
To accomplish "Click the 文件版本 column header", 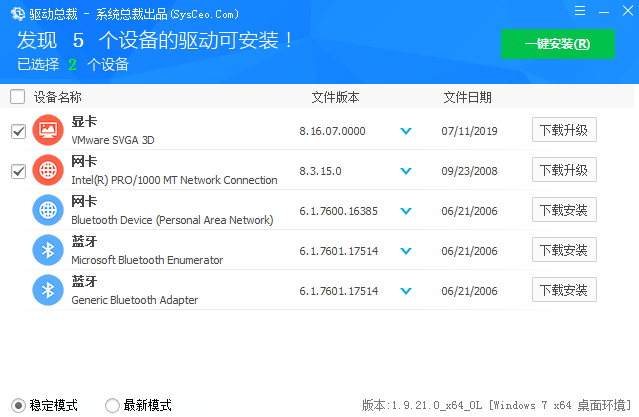I will click(335, 97).
